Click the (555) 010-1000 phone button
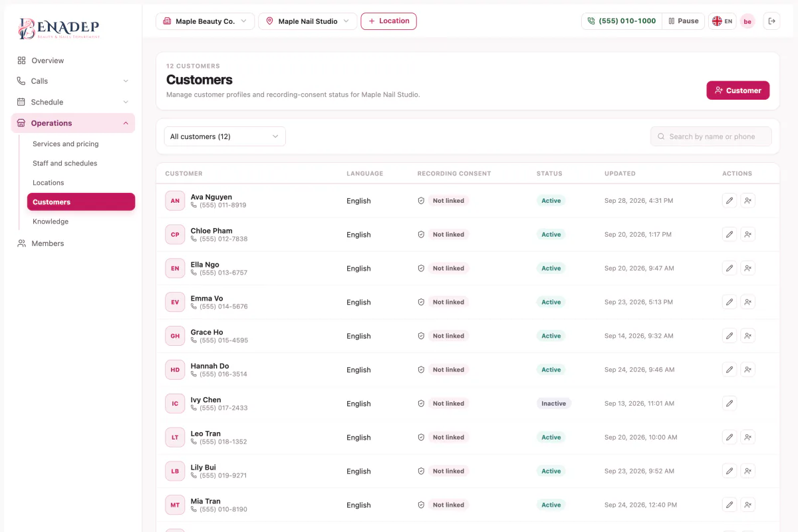The height and width of the screenshot is (532, 798). point(622,21)
